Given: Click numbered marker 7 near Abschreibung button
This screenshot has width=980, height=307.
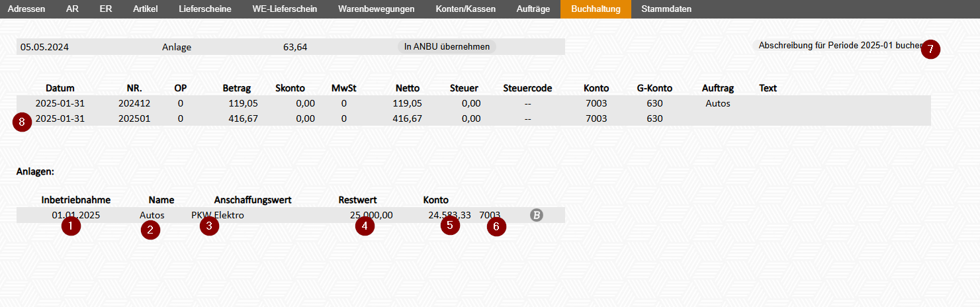Looking at the screenshot, I should 930,49.
